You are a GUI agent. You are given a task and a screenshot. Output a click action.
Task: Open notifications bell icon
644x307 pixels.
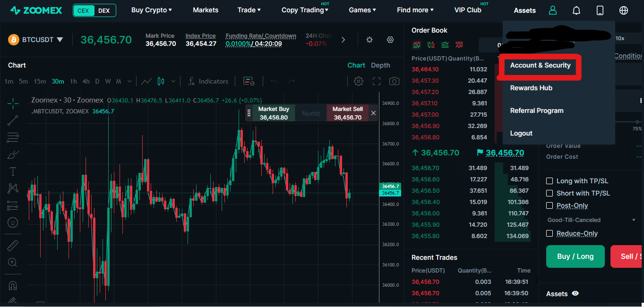(576, 10)
